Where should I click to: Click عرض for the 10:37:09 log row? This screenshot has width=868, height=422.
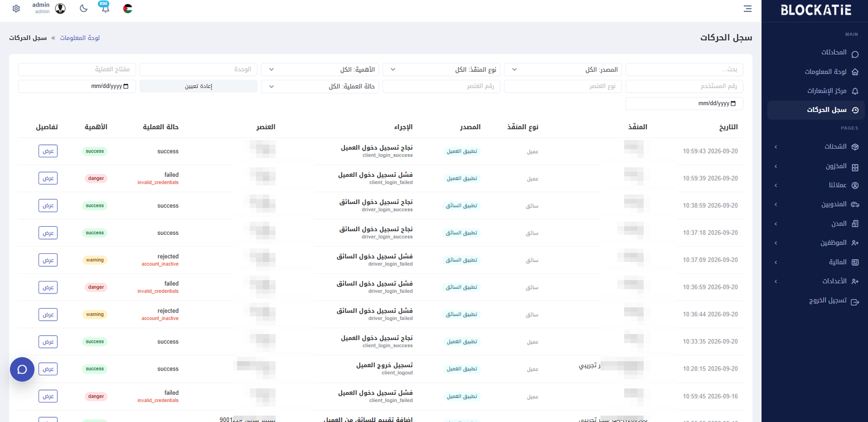[x=48, y=260]
